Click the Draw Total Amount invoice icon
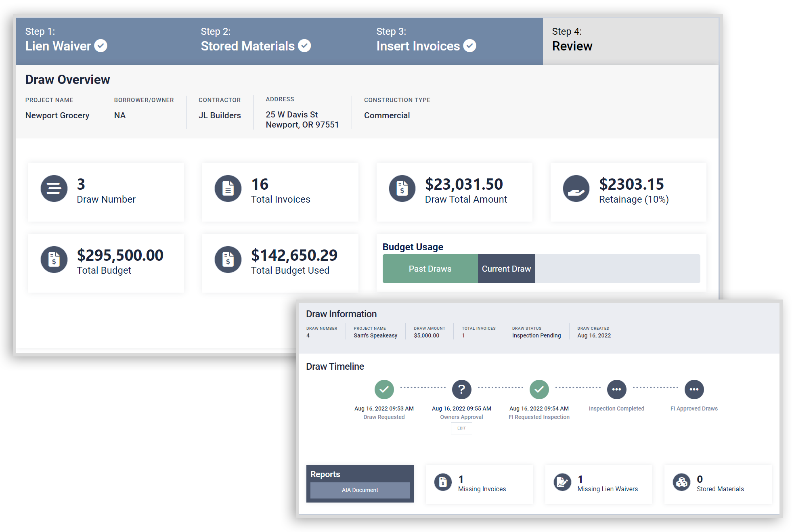This screenshot has height=532, width=792. tap(402, 189)
